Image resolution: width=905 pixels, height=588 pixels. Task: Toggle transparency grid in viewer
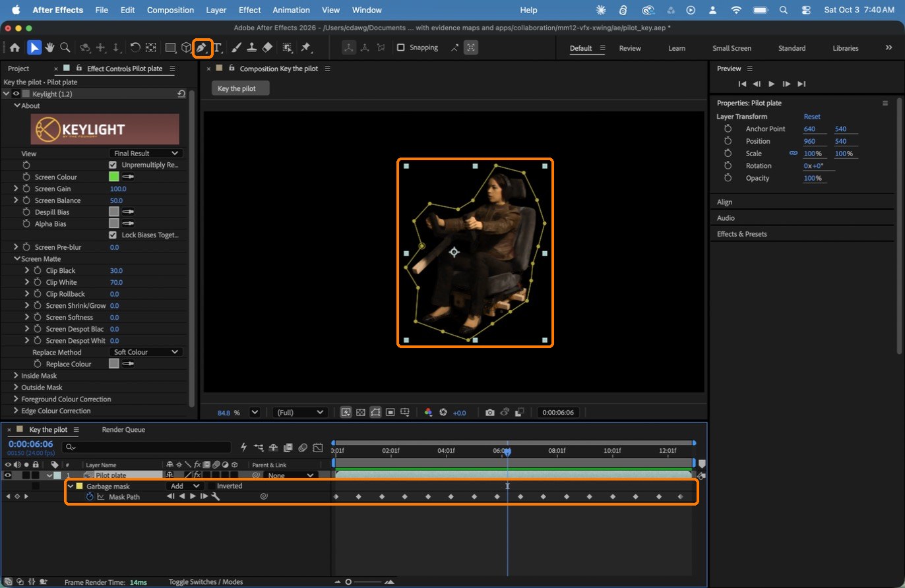(360, 413)
